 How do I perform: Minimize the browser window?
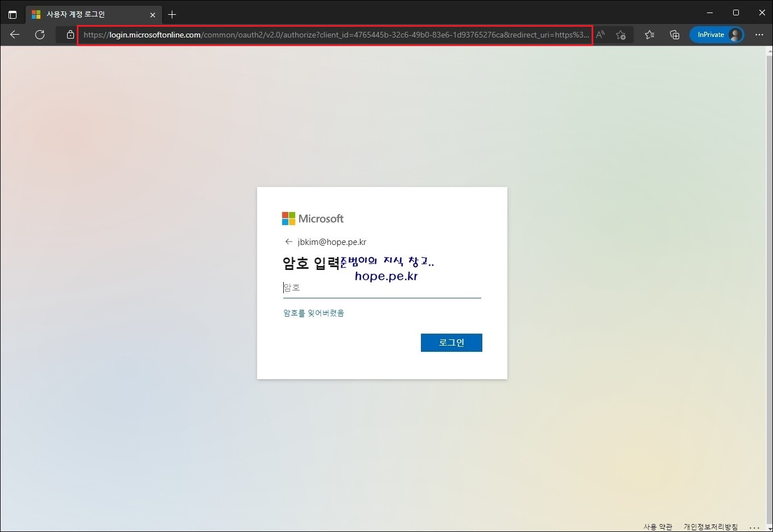click(x=710, y=13)
